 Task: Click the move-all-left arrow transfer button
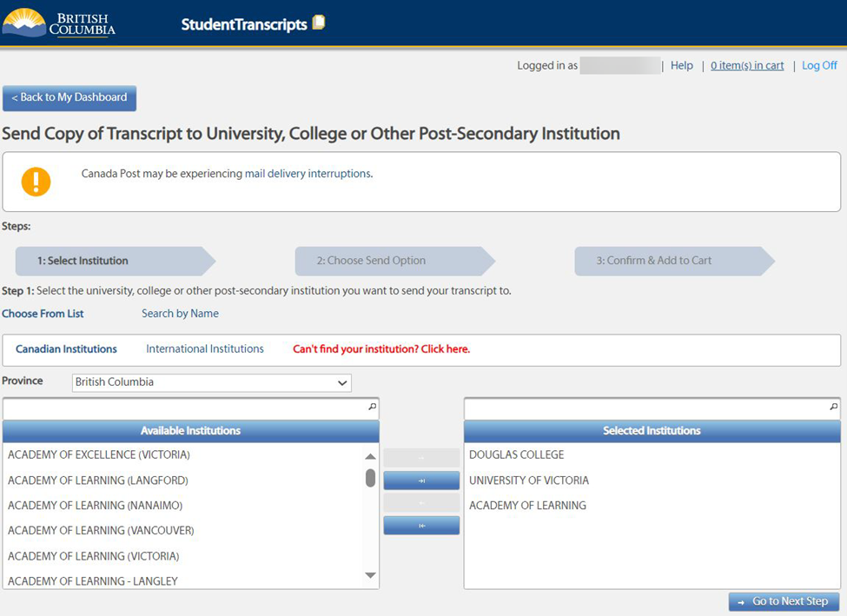pos(421,525)
